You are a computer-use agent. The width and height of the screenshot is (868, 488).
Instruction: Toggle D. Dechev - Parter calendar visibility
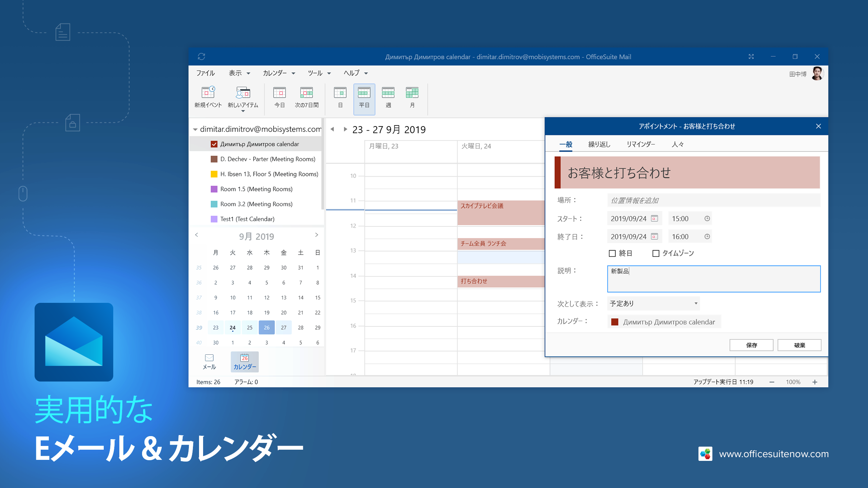pyautogui.click(x=214, y=159)
